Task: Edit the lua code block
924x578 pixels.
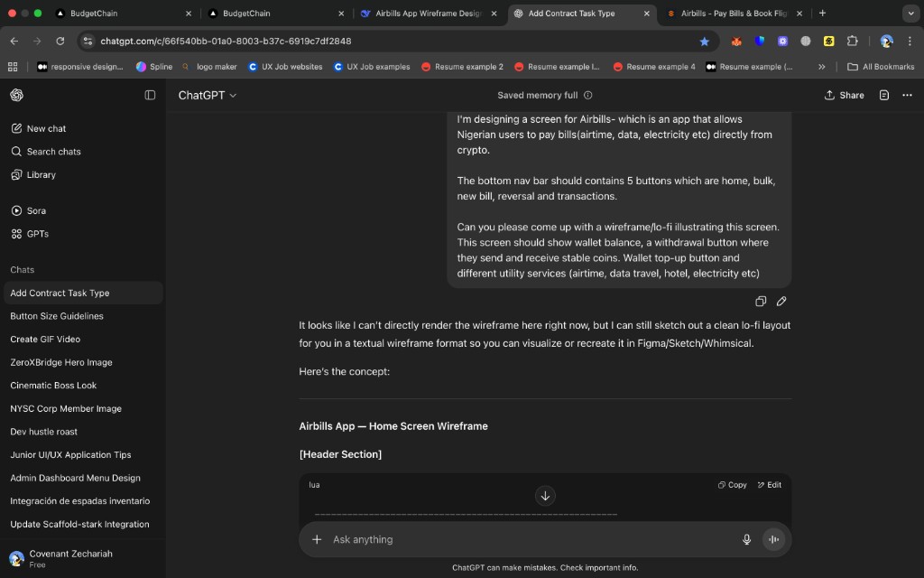Action: (769, 485)
